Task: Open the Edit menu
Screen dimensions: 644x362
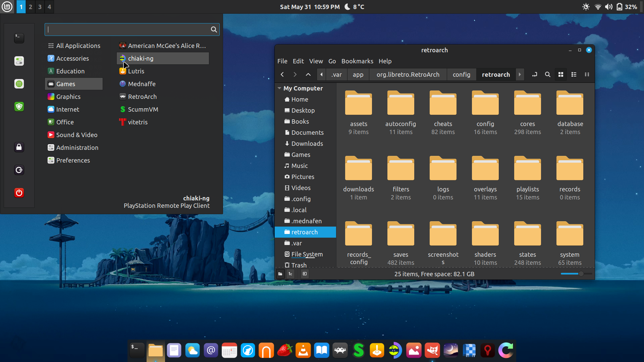Action: [298, 61]
